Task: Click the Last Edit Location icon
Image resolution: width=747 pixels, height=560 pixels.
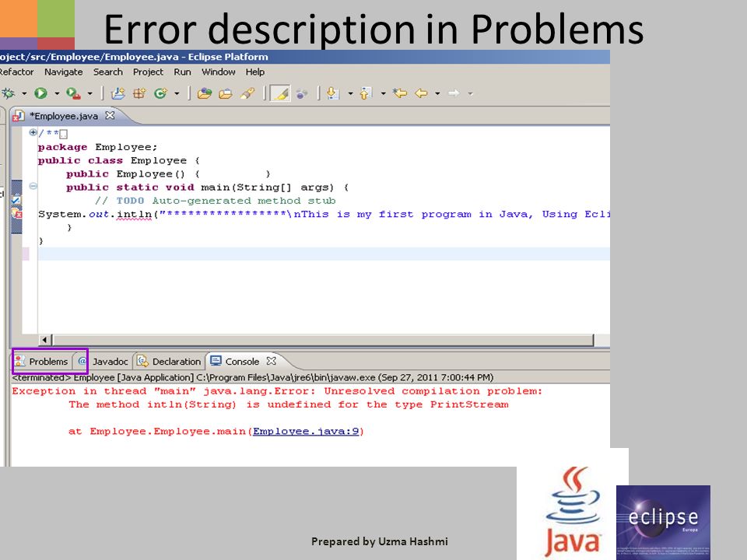Action: pyautogui.click(x=400, y=93)
